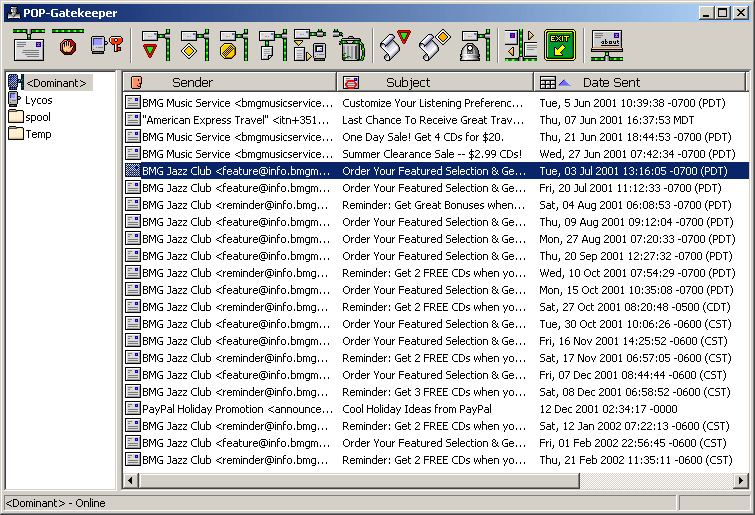This screenshot has width=755, height=515.
Task: Select the message dated Tue, 30 Oct 2001
Action: point(436,324)
